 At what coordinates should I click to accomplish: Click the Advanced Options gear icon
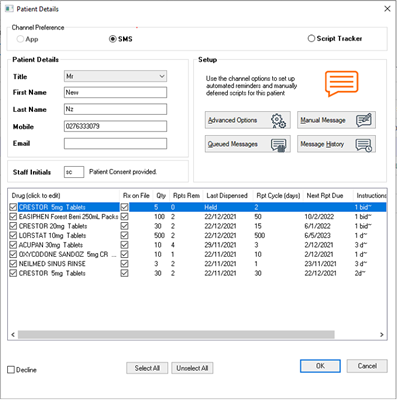pyautogui.click(x=278, y=121)
